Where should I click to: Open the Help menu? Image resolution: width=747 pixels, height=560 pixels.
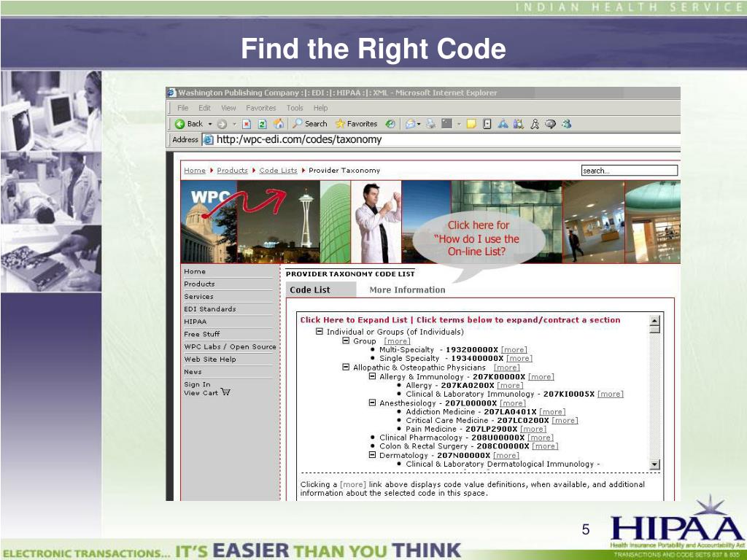(x=321, y=108)
